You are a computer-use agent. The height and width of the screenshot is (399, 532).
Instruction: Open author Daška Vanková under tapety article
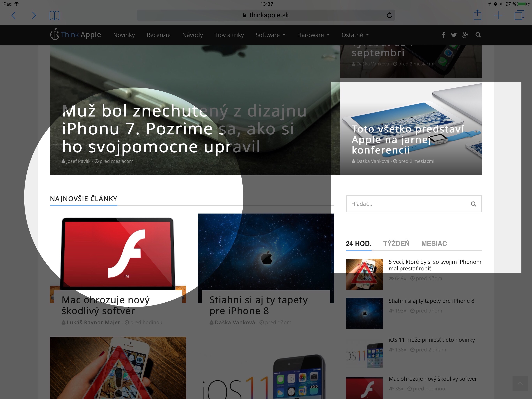pyautogui.click(x=235, y=322)
